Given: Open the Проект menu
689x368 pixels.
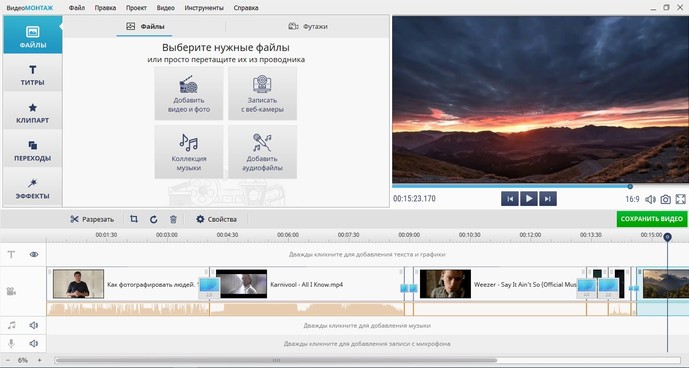Looking at the screenshot, I should pos(136,7).
